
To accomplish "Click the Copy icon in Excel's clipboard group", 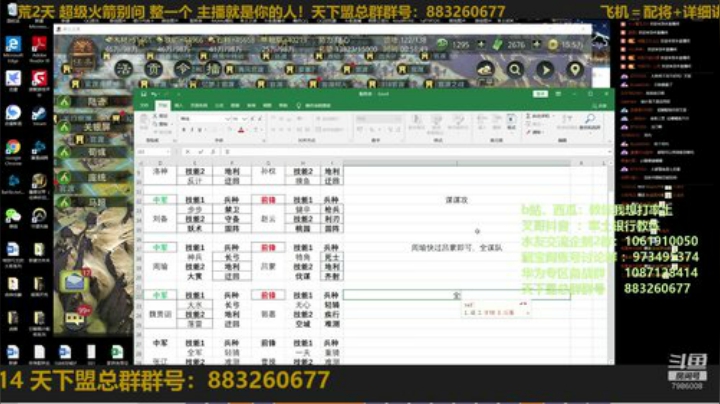I will point(156,124).
